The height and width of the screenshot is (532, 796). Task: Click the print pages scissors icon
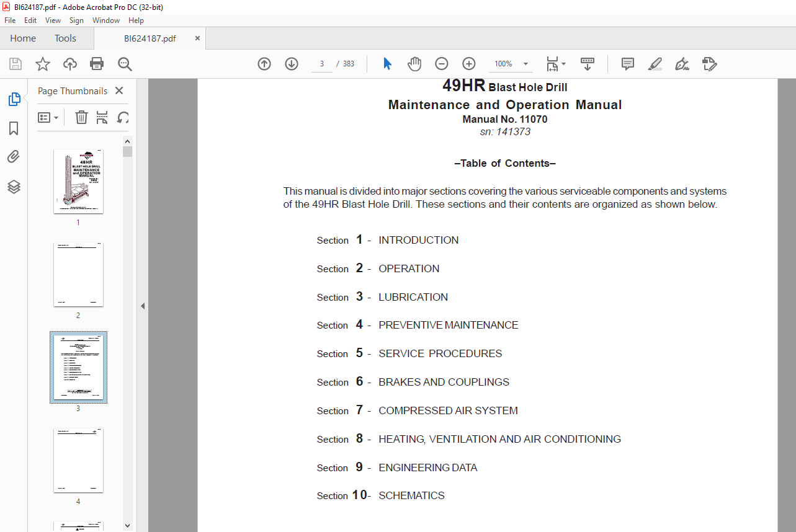tap(102, 117)
